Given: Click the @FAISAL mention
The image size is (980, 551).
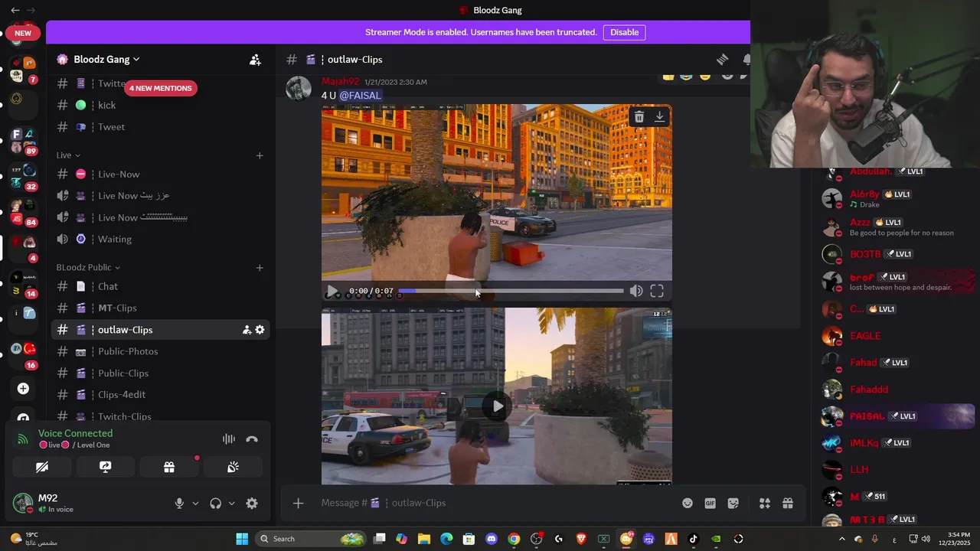Looking at the screenshot, I should tap(360, 96).
